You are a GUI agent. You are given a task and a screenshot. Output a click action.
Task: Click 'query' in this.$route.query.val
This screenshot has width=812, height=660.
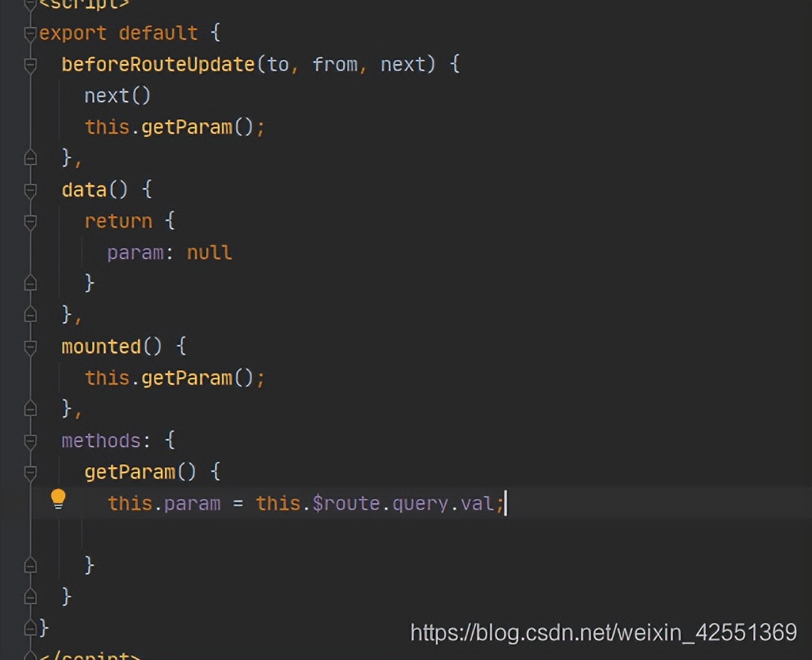(x=420, y=503)
